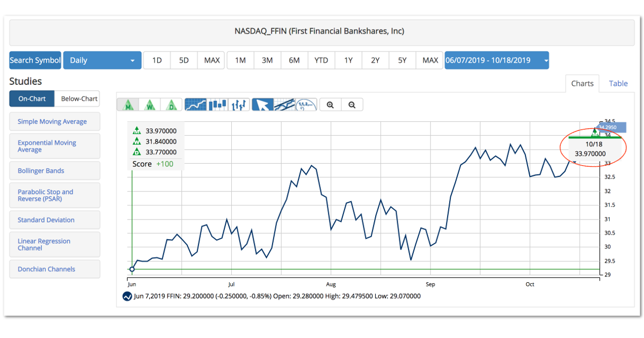Select the monthly triangle toolbar icon
Viewport: 644px width, 338px height.
tap(129, 105)
